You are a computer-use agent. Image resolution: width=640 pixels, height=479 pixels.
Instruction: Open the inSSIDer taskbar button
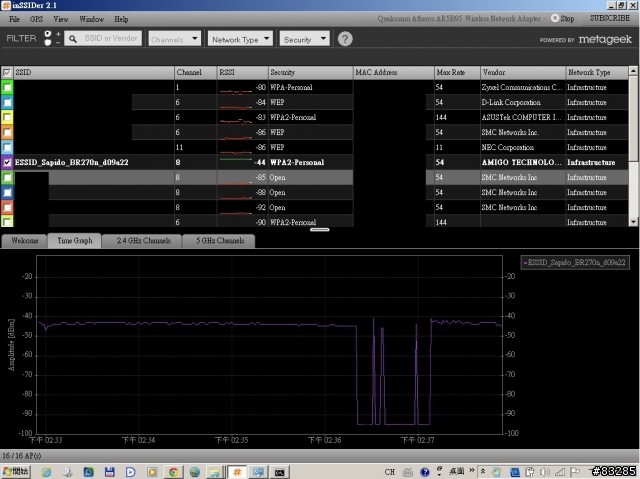pos(237,472)
